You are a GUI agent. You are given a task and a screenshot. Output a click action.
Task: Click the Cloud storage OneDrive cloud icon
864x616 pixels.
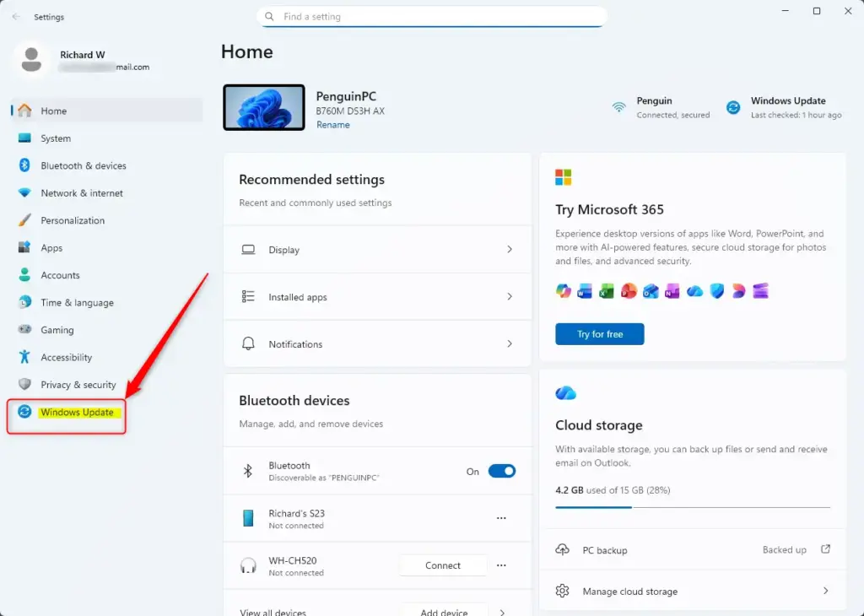pyautogui.click(x=566, y=393)
